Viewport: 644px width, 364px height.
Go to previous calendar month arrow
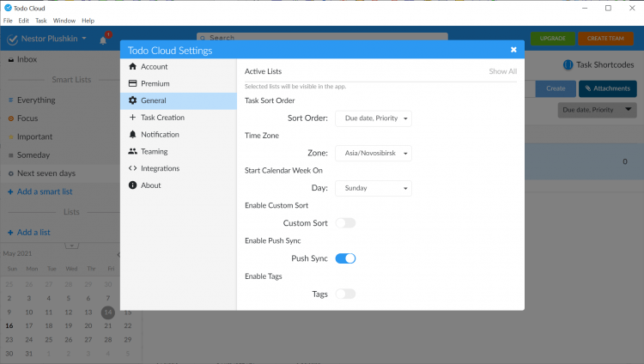pos(118,255)
